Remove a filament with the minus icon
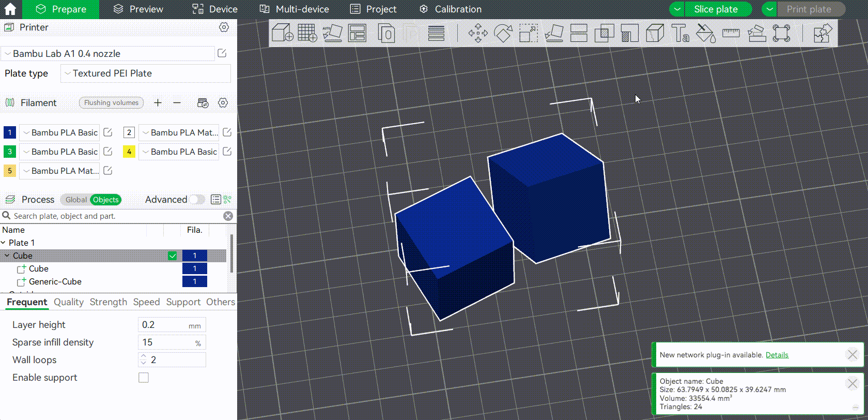 coord(177,103)
